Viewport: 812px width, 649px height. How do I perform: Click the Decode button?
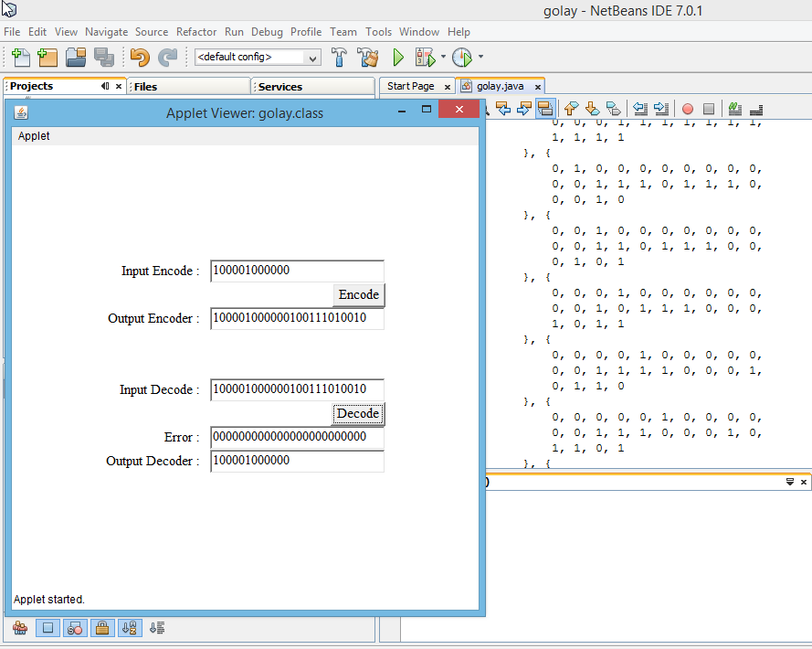tap(357, 413)
